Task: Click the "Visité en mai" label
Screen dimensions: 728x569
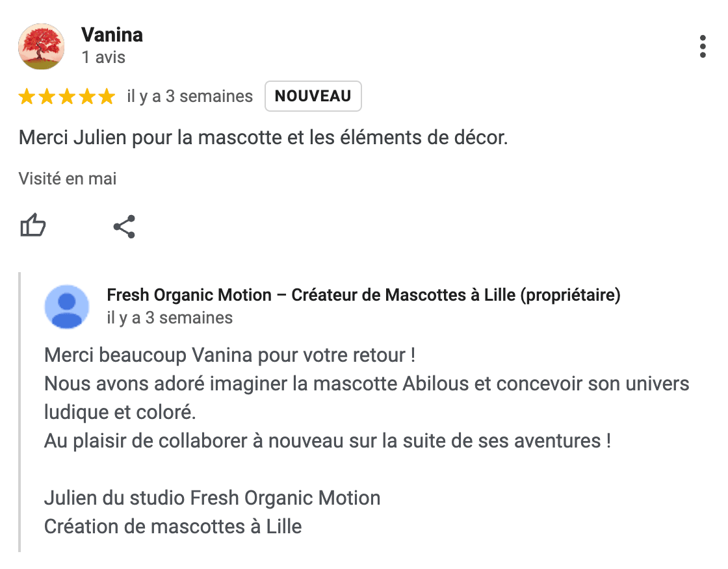Action: [x=68, y=179]
